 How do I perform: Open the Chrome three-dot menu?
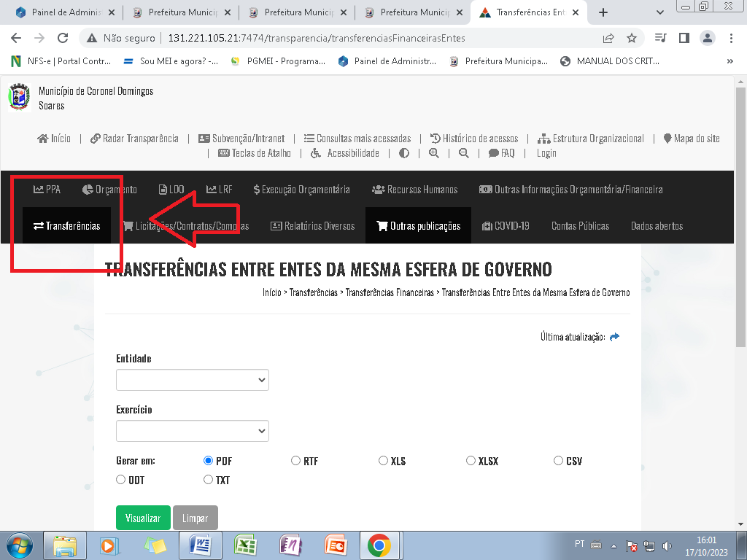click(x=731, y=38)
